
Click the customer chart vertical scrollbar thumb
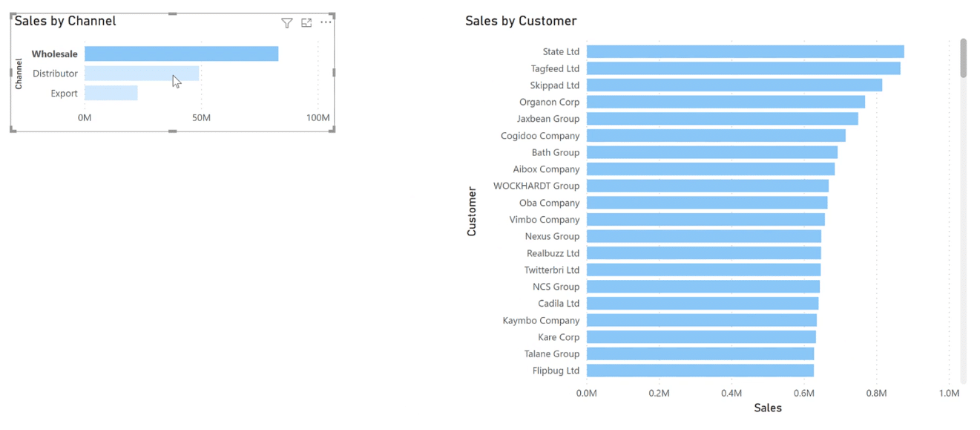pyautogui.click(x=964, y=58)
